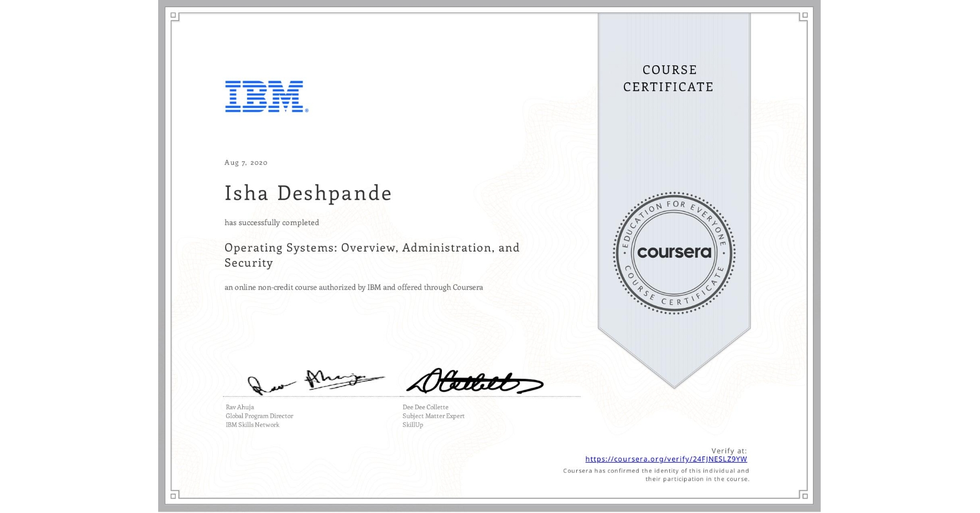Screen dimensions: 980x513
Task: Click the course title text
Action: pos(371,255)
